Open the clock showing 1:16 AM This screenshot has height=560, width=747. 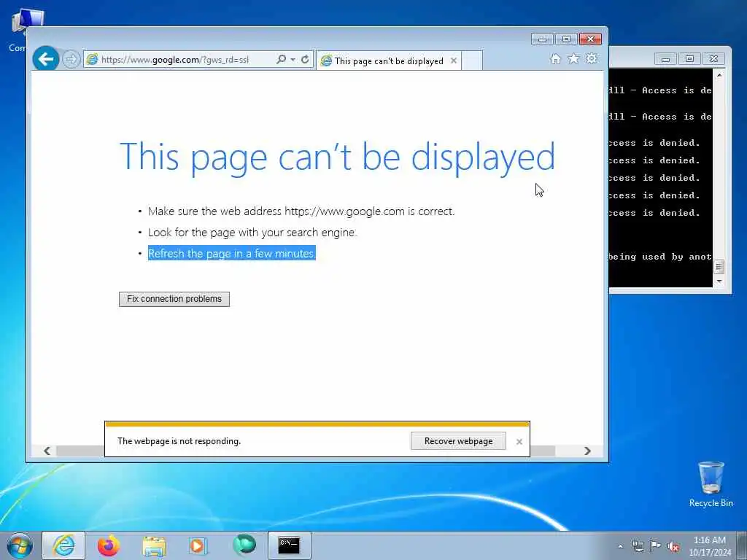click(710, 546)
